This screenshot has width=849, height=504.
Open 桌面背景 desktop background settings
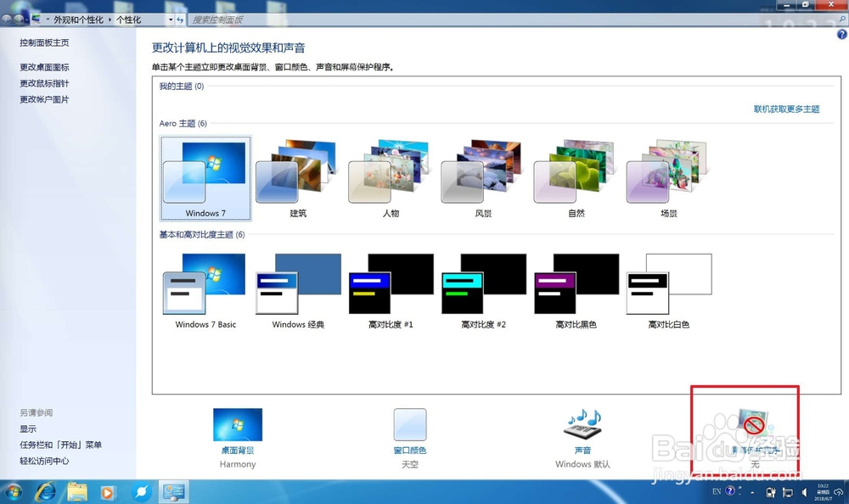[238, 438]
